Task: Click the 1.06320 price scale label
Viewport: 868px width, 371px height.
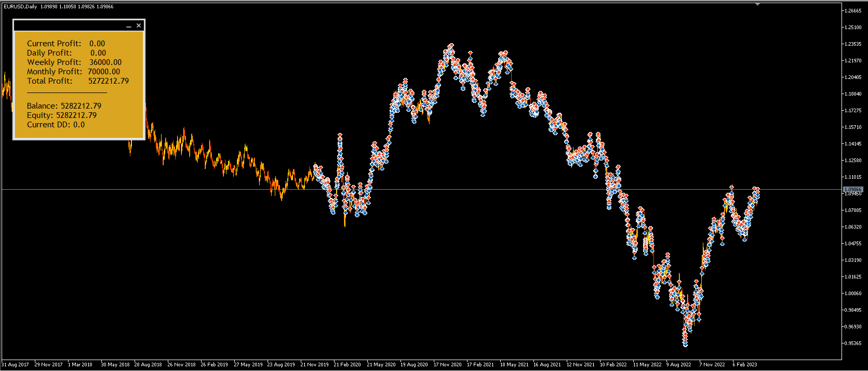Action: point(853,227)
